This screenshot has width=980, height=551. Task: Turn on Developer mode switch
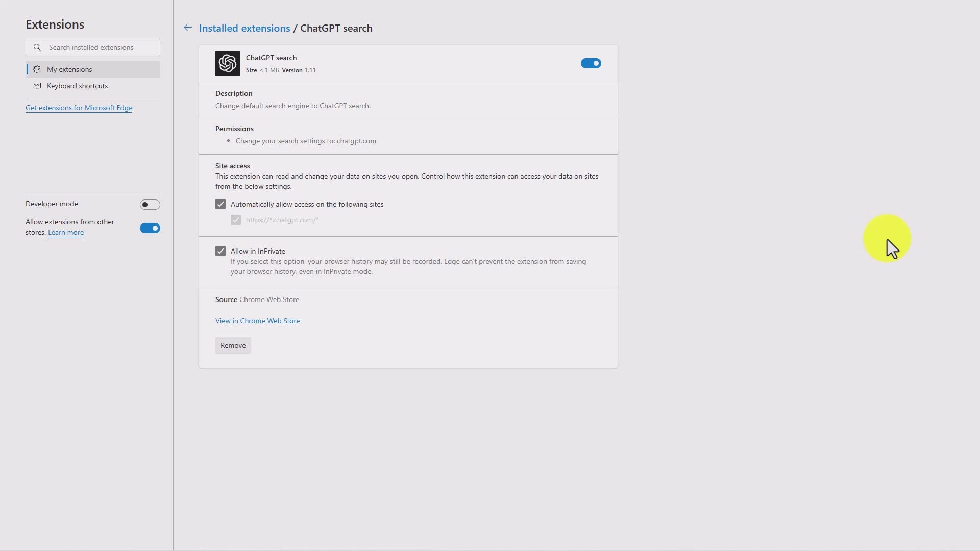click(150, 205)
